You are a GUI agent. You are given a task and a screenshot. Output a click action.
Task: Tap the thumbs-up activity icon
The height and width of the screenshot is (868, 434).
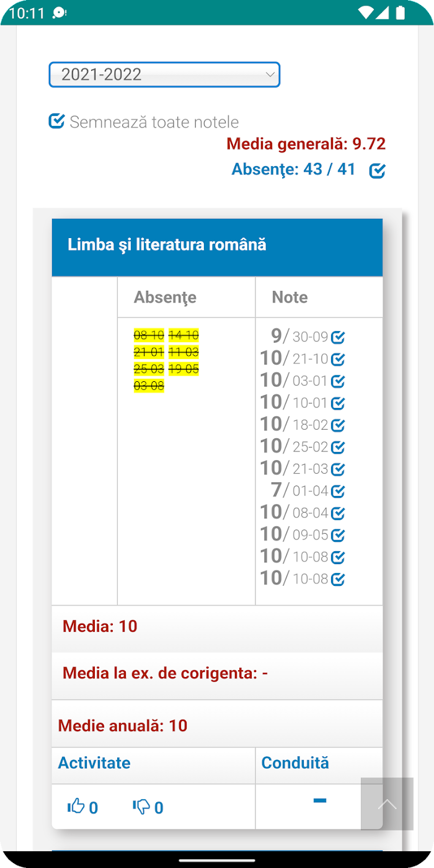[x=76, y=806]
